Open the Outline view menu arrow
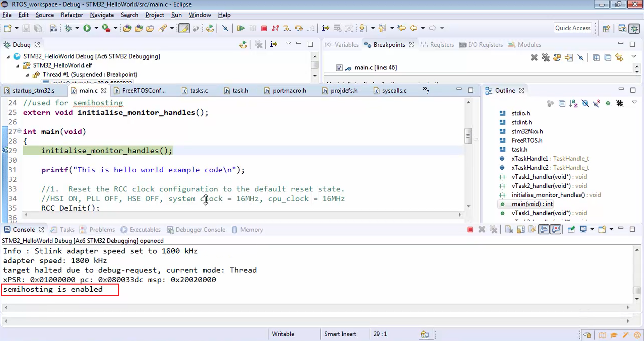Screen dimensions: 644x341 pos(634,102)
